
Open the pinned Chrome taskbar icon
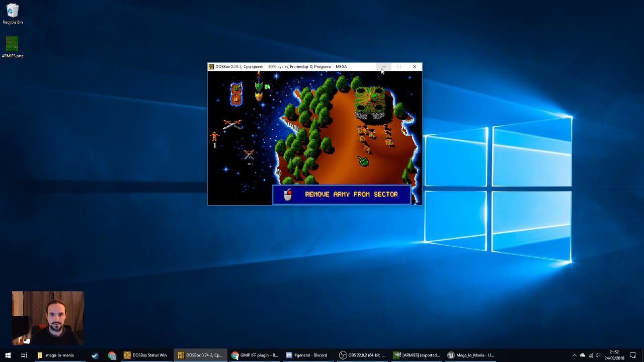click(112, 355)
